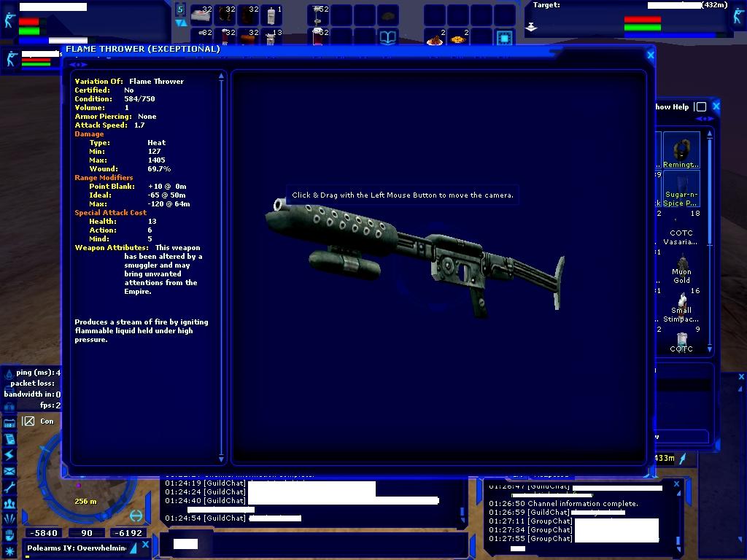Toggle the Con checkbox icon
The width and height of the screenshot is (747, 560).
[28, 421]
